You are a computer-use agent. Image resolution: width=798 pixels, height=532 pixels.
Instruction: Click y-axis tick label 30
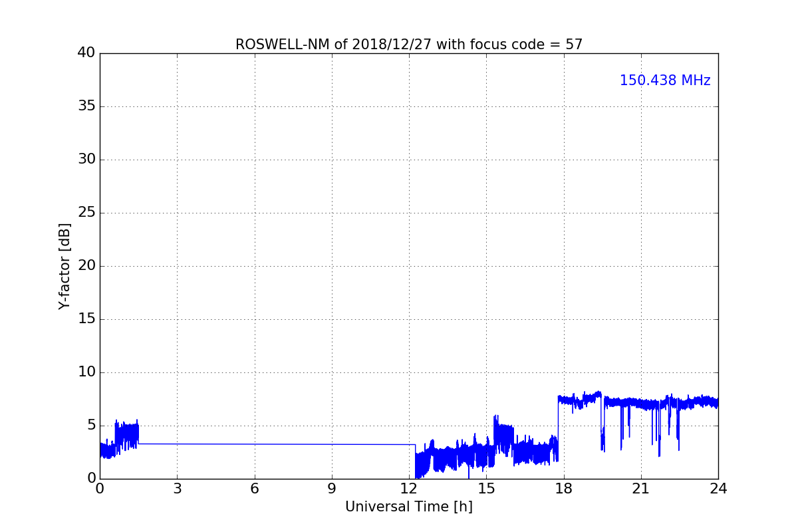pyautogui.click(x=86, y=160)
